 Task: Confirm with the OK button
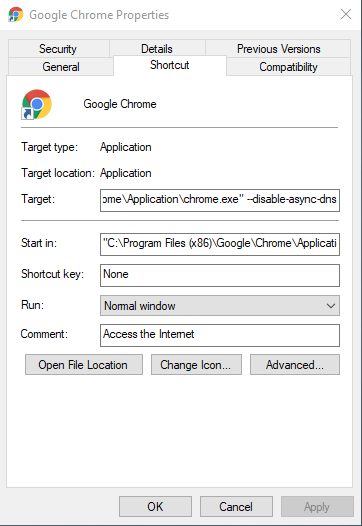pos(155,507)
